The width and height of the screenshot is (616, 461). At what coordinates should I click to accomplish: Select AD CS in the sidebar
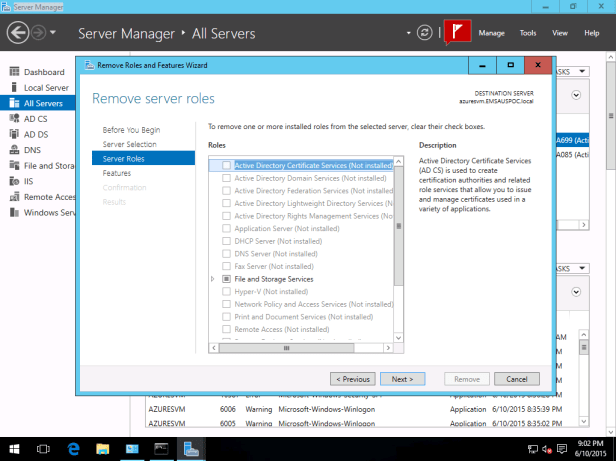(x=35, y=118)
